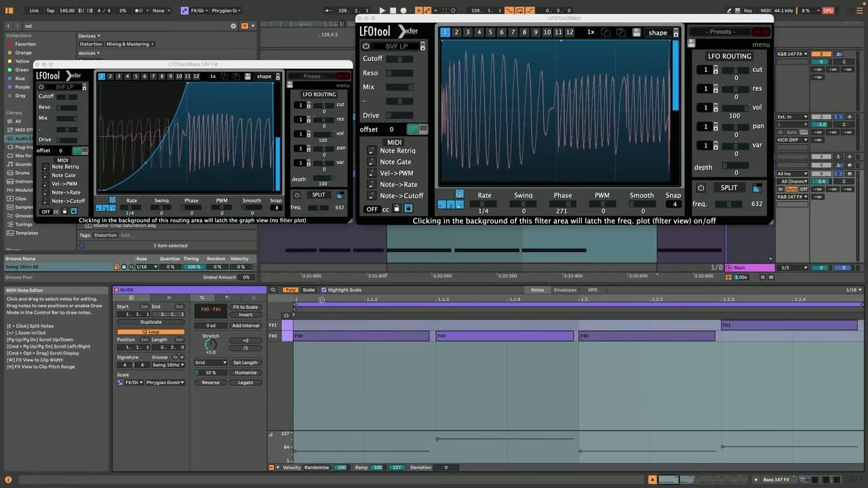
Task: Click the Link button in control bar
Action: point(34,11)
